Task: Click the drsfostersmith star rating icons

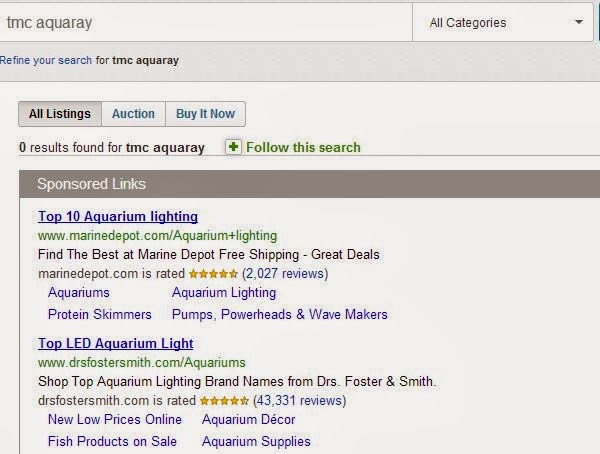Action: click(224, 401)
